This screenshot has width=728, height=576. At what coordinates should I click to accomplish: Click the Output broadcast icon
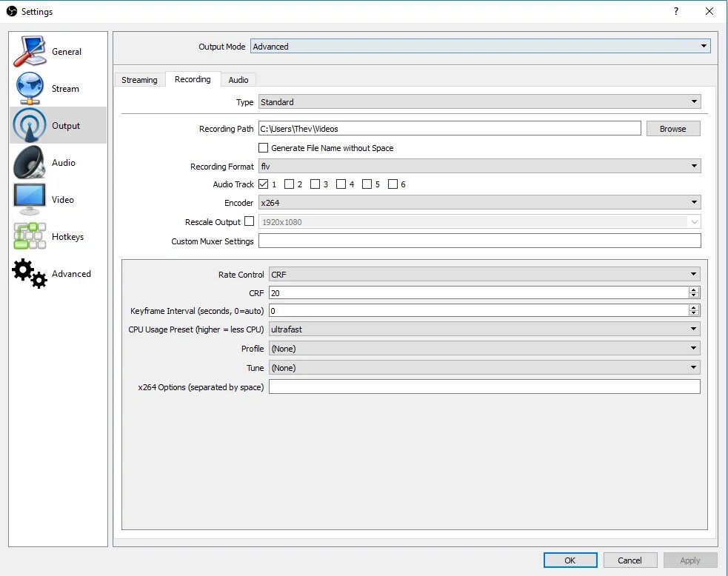tap(29, 125)
